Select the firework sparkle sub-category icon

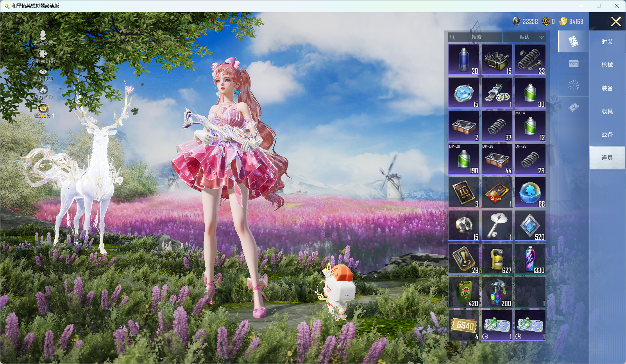(x=574, y=85)
